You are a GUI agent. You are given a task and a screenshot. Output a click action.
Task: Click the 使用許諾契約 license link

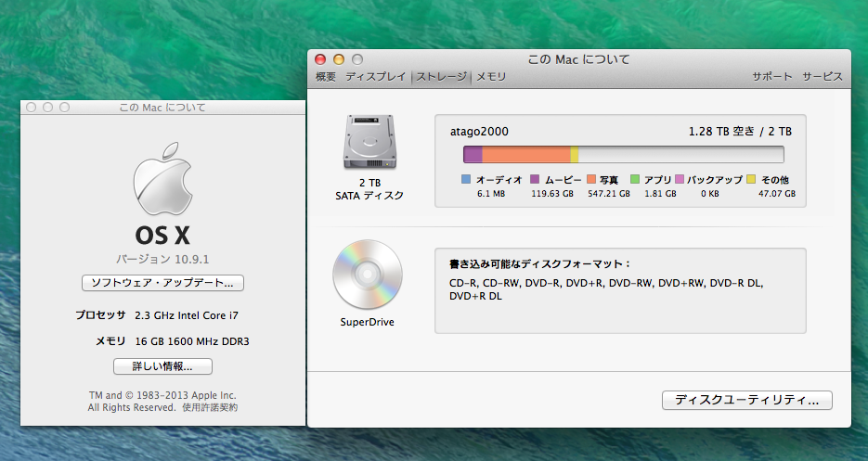point(210,407)
